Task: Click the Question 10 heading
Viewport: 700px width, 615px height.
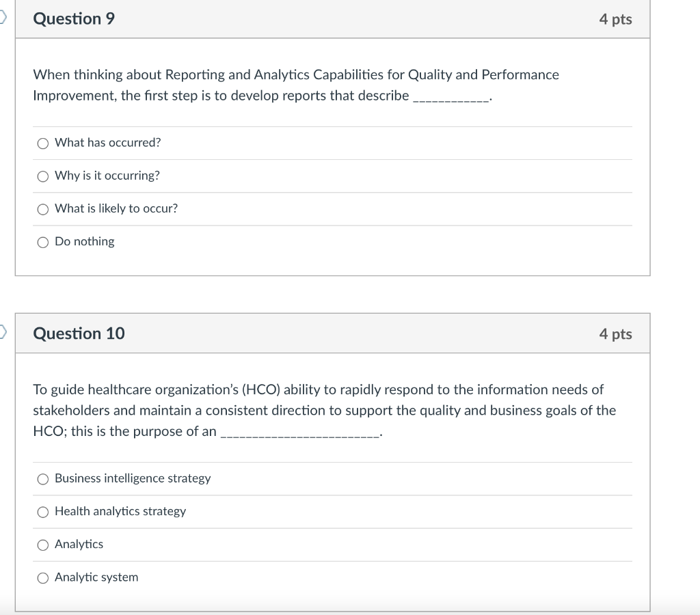Action: point(79,333)
